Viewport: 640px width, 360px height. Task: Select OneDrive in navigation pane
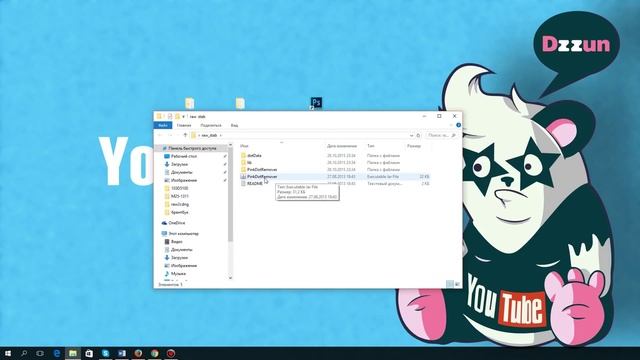click(176, 223)
